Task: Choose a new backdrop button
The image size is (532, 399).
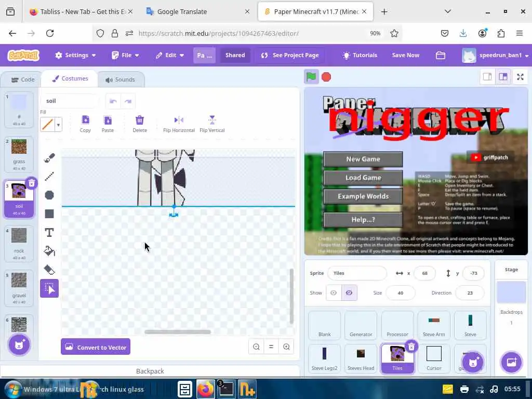Action: point(511,362)
